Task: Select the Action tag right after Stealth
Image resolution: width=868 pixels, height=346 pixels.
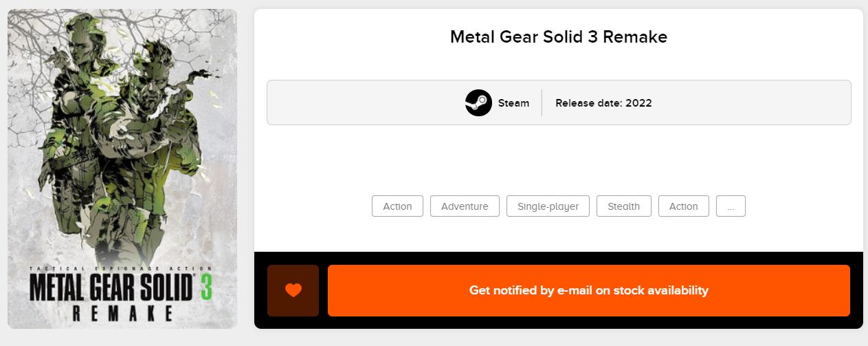Action: click(683, 206)
